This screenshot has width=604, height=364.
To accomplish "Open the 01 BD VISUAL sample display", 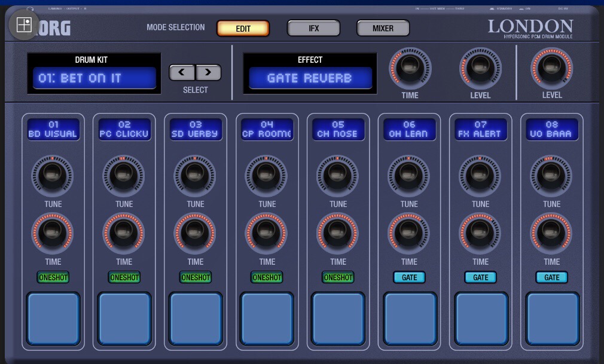I will [x=53, y=129].
